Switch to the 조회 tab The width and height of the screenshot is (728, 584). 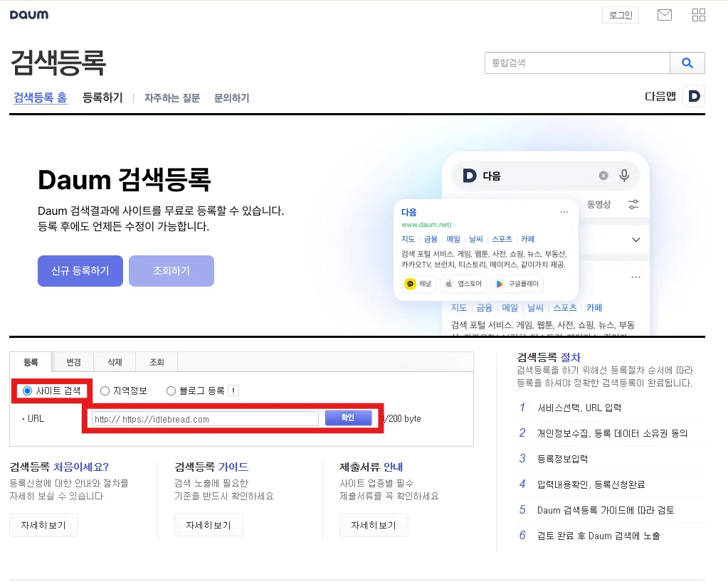point(157,362)
